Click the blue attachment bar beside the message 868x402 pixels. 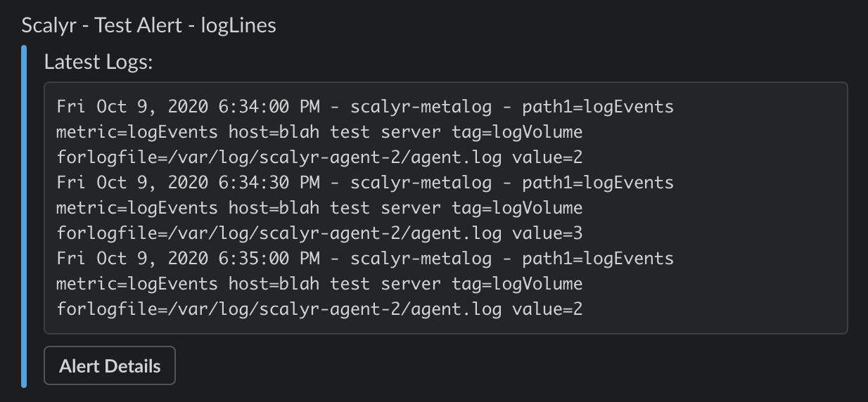[x=24, y=216]
